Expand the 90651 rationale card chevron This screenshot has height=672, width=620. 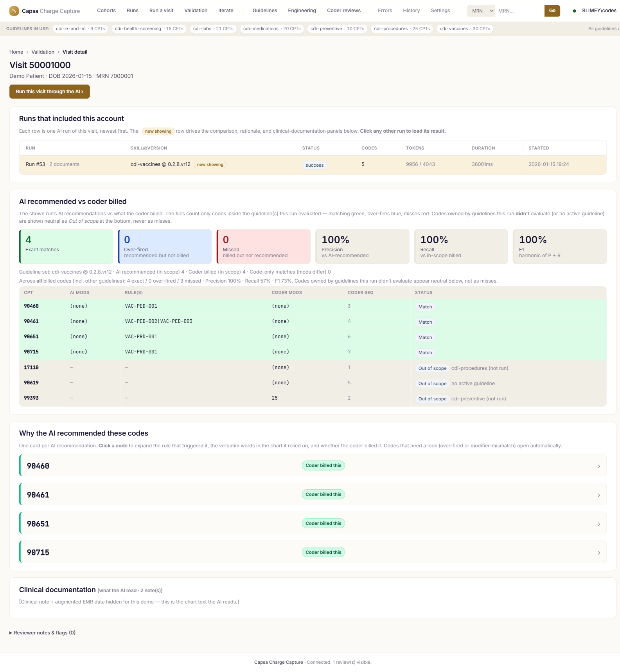[x=599, y=524]
